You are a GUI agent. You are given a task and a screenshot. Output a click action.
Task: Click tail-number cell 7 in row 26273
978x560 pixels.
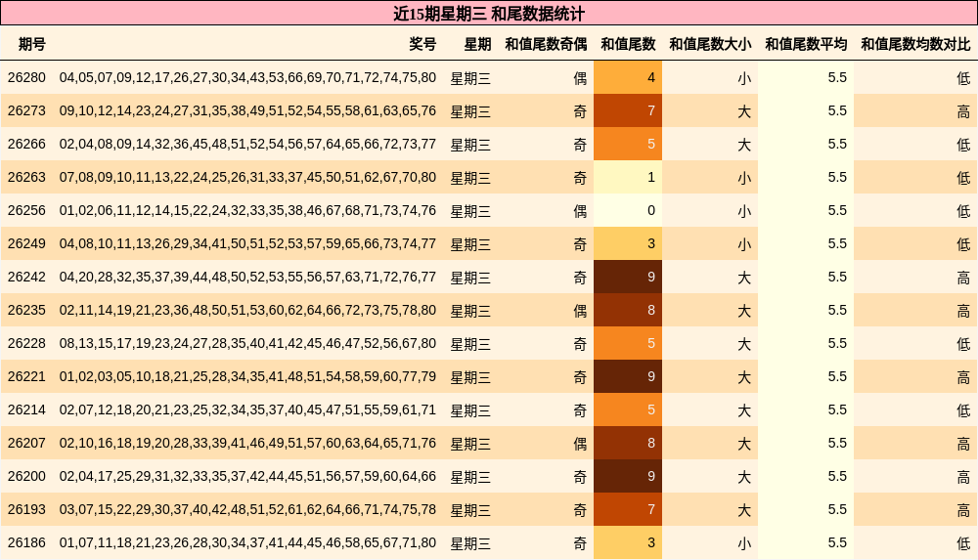coord(628,110)
